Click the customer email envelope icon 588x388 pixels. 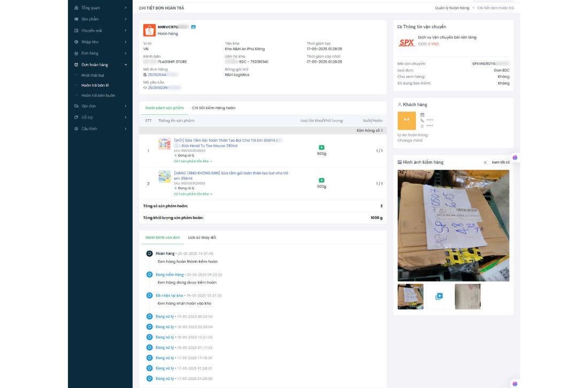tap(422, 115)
